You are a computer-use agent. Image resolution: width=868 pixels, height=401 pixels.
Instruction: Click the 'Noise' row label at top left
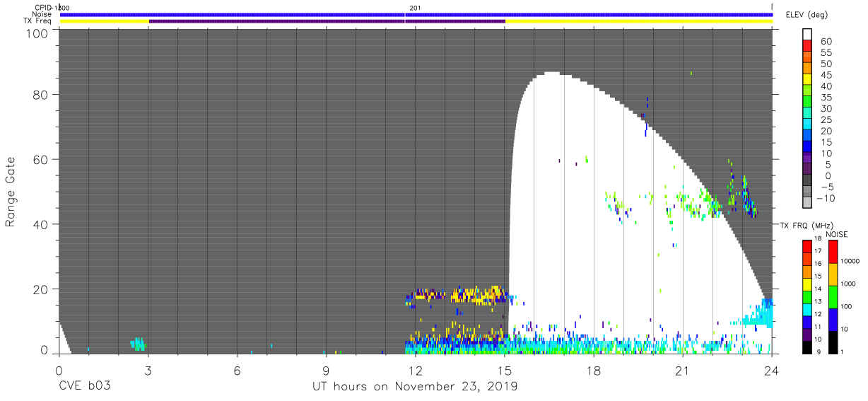(40, 14)
